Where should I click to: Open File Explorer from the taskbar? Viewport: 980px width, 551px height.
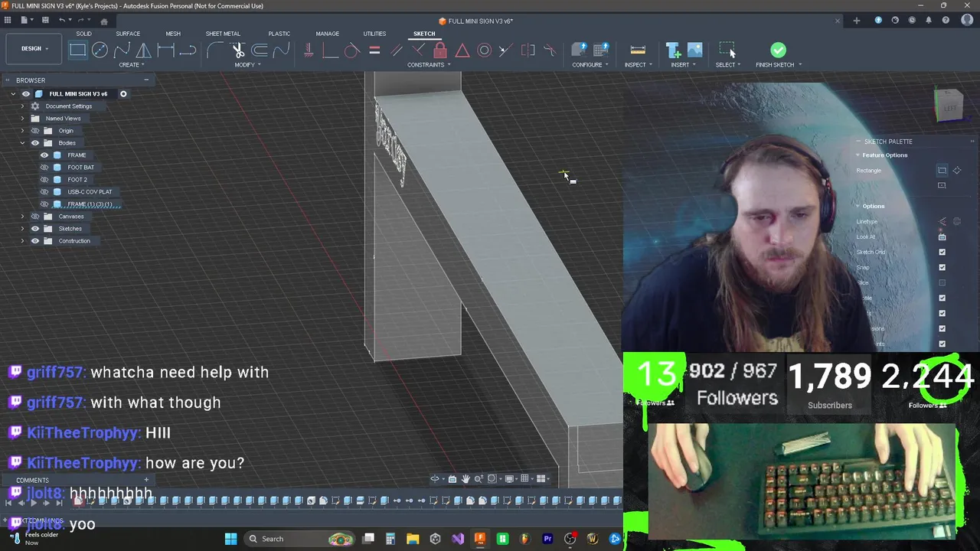pyautogui.click(x=413, y=539)
